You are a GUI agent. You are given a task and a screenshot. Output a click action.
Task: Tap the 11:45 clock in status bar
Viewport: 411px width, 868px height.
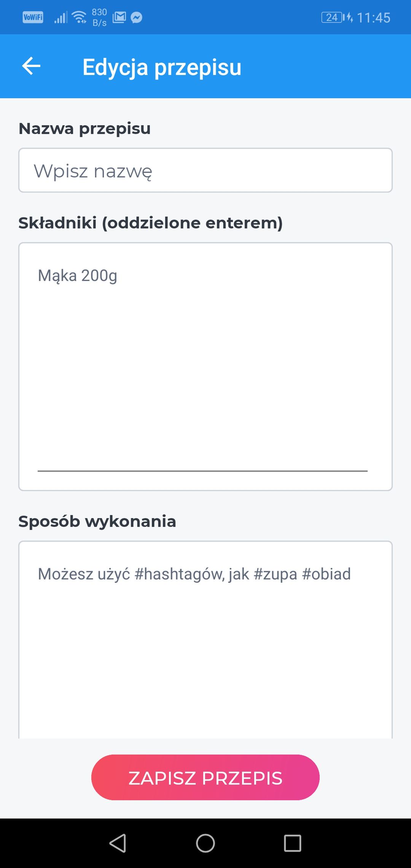click(x=374, y=18)
